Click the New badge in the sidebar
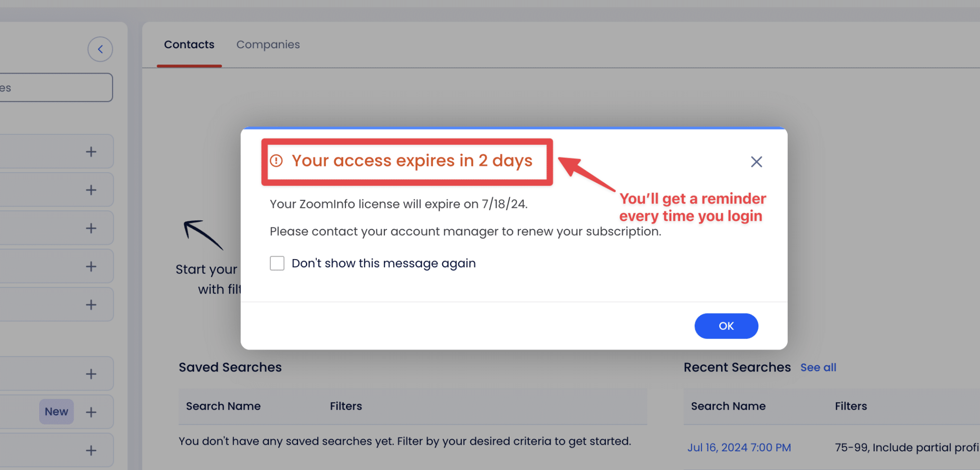Image resolution: width=980 pixels, height=470 pixels. 56,412
